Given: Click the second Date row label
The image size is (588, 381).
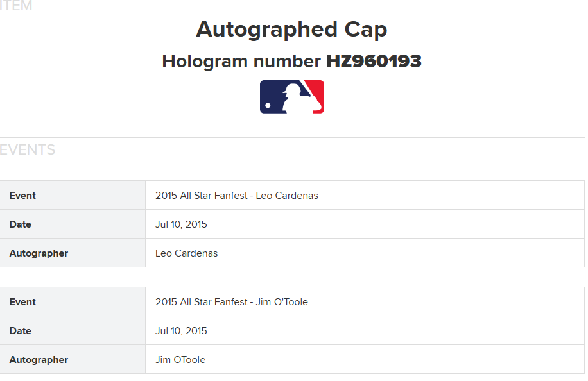Looking at the screenshot, I should (x=21, y=331).
